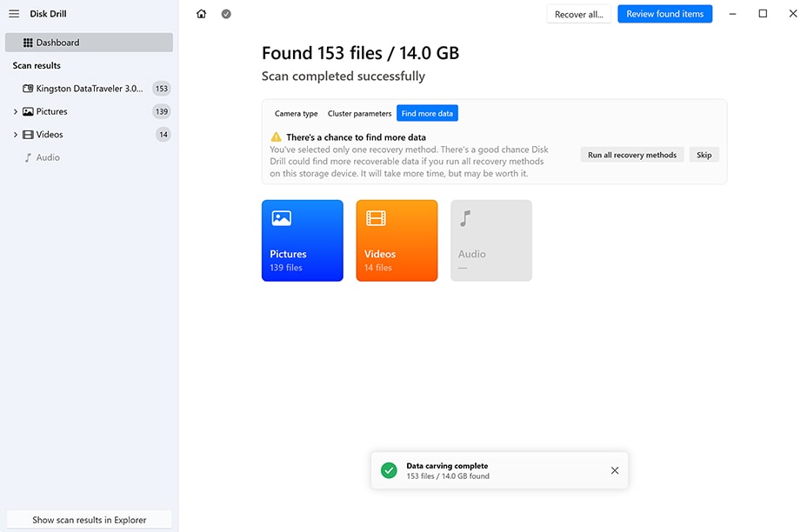Click the Kingston DataTraveler drive icon
The width and height of the screenshot is (807, 532).
point(28,89)
